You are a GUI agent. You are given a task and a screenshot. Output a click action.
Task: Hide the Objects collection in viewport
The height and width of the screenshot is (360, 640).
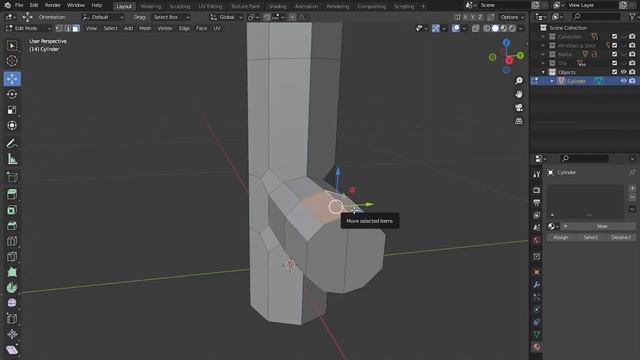pos(623,72)
